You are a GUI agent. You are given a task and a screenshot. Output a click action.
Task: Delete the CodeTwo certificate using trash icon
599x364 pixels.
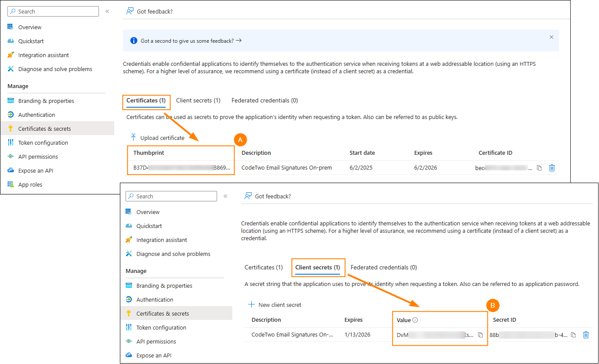pos(552,168)
